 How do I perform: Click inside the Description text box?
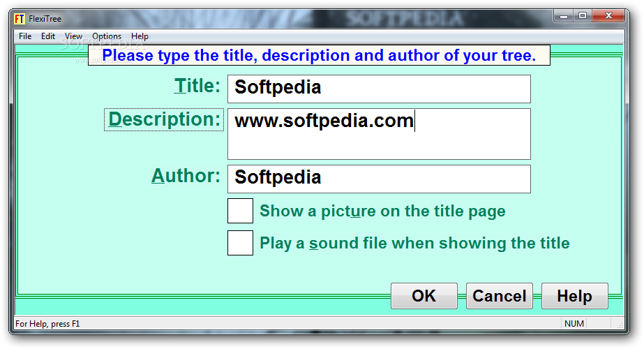[x=379, y=134]
